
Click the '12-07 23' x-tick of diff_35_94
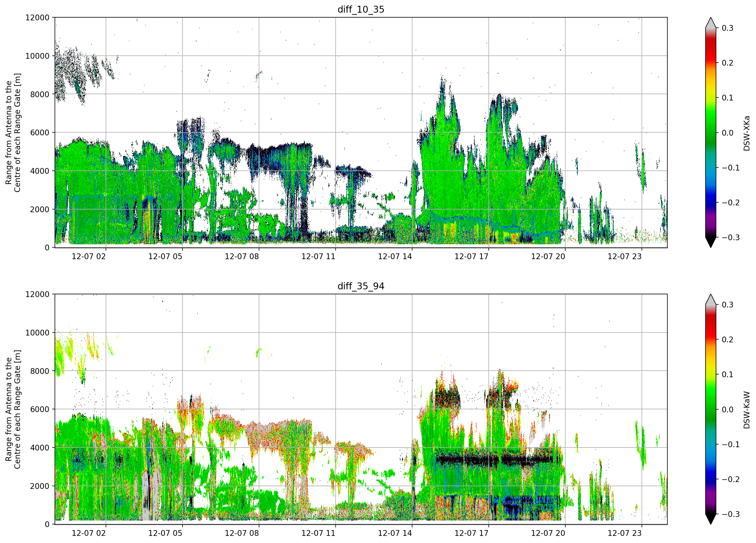tap(625, 533)
